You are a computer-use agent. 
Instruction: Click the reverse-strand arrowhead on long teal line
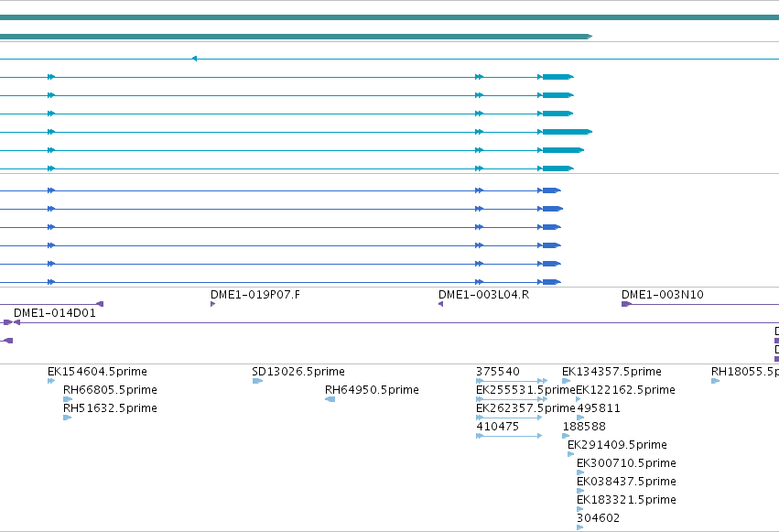tap(194, 59)
